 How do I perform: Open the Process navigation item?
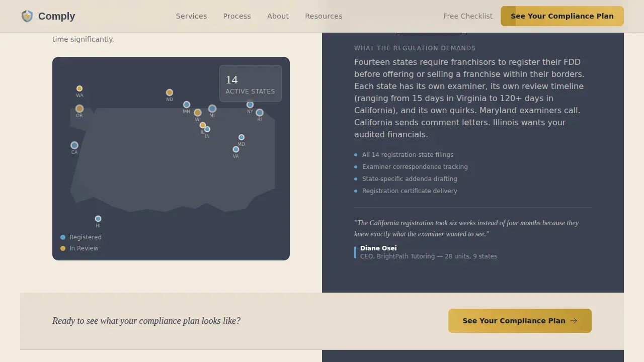[237, 16]
